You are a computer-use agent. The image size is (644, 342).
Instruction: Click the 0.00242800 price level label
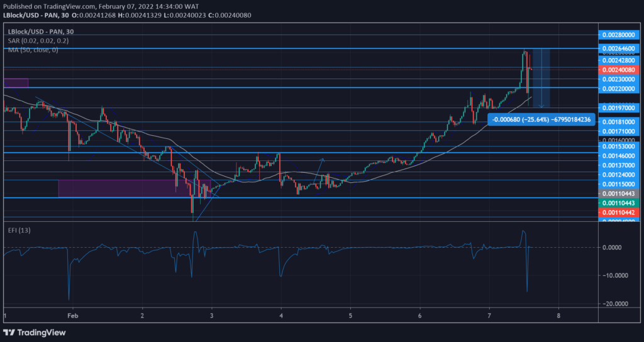click(x=618, y=60)
